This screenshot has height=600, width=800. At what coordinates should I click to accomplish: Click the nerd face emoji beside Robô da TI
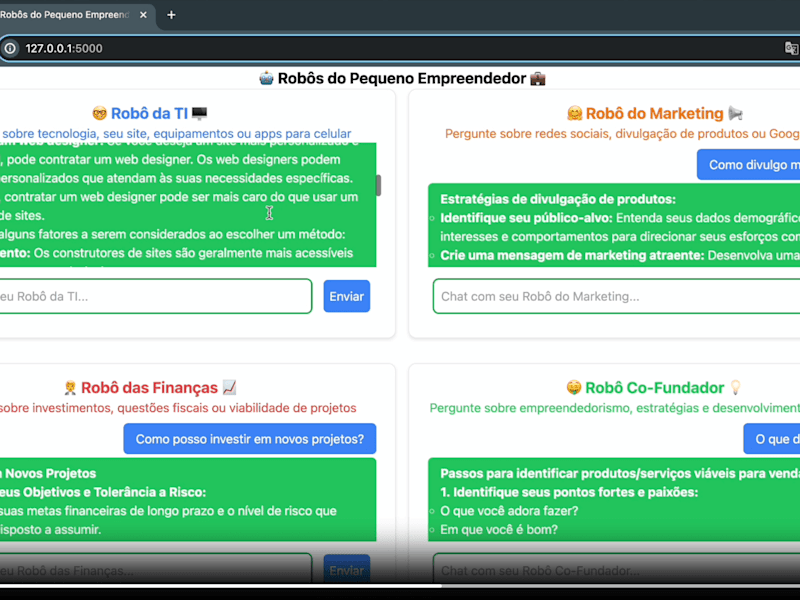[x=99, y=113]
